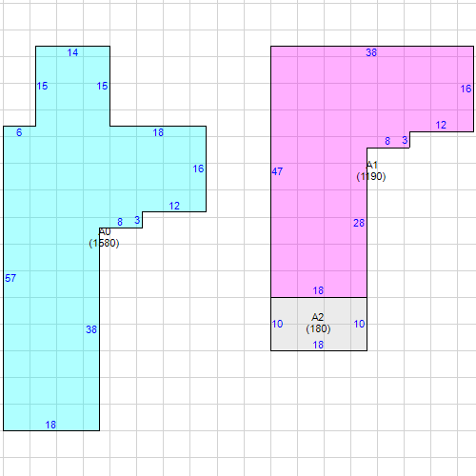Click the 12 dimension label on pink shape
476x476 pixels.
pos(441,125)
